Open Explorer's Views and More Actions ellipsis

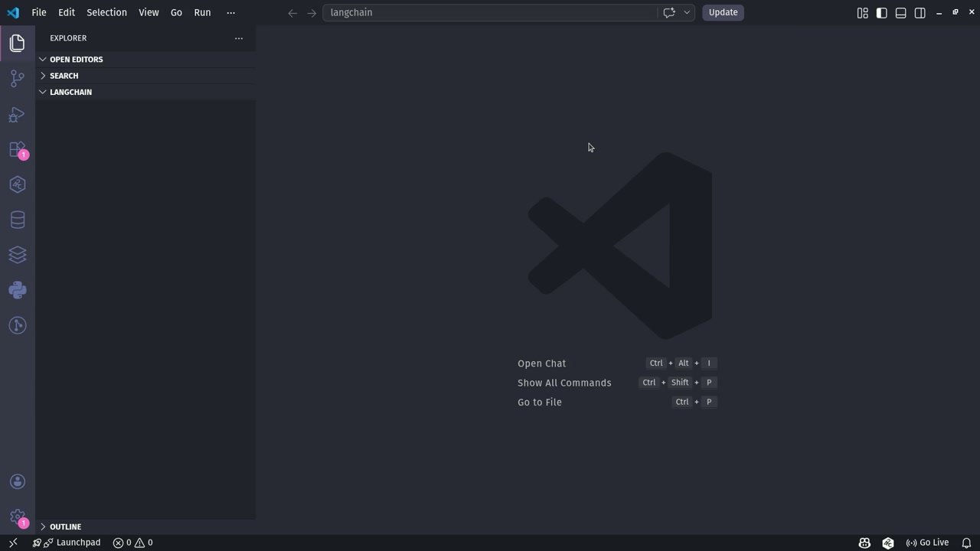click(239, 38)
